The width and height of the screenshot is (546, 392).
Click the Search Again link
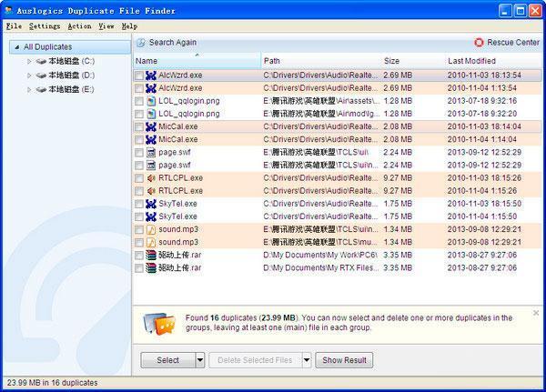(173, 43)
